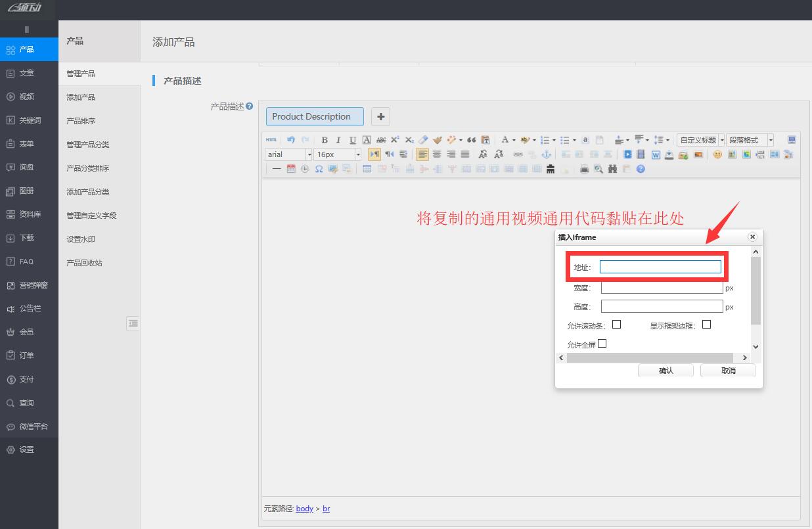Click the eraser clear formatting icon
Viewport: 812px width, 529px height.
[423, 140]
